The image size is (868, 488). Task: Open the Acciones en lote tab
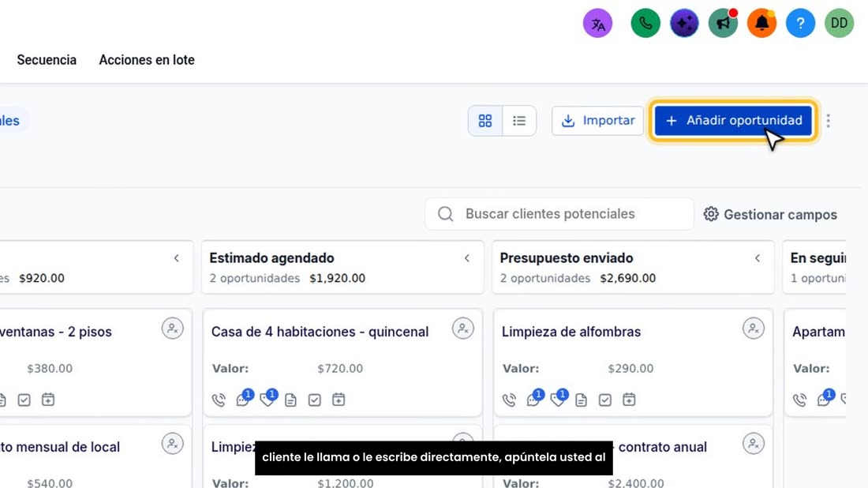(147, 60)
